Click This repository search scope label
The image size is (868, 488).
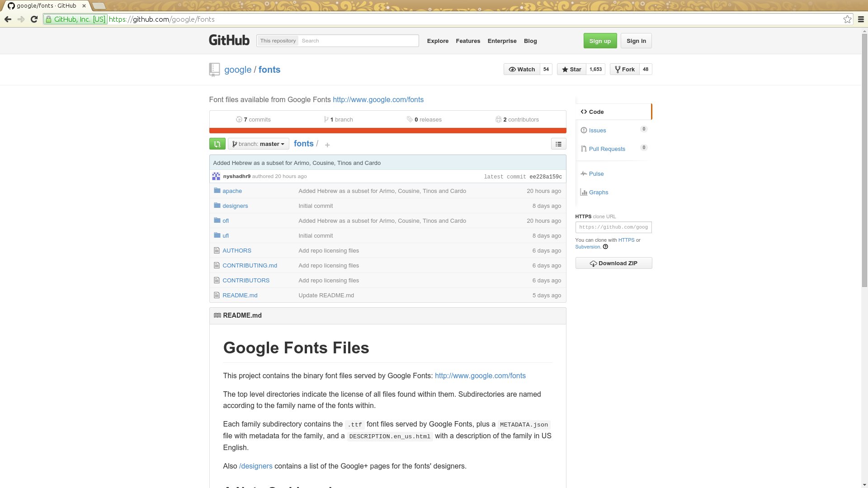(x=278, y=41)
